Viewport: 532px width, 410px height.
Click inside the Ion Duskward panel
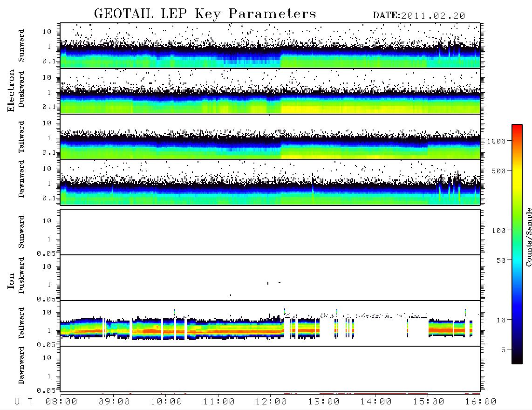point(270,278)
